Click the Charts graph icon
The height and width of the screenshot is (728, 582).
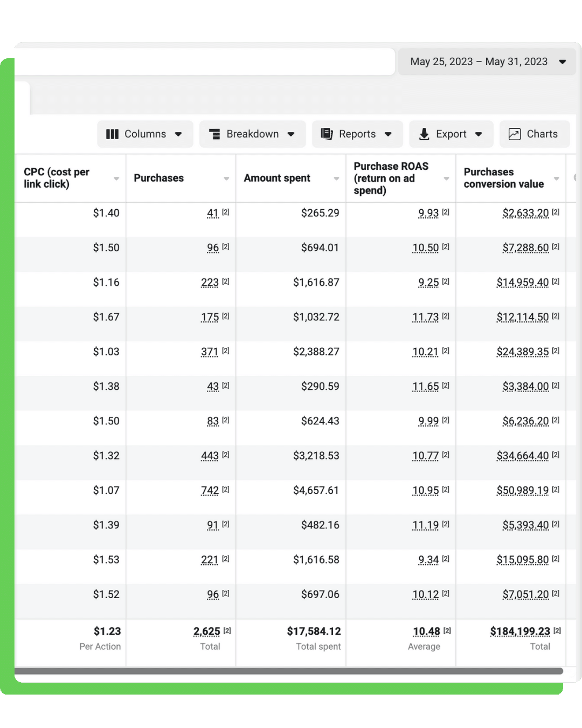click(515, 134)
